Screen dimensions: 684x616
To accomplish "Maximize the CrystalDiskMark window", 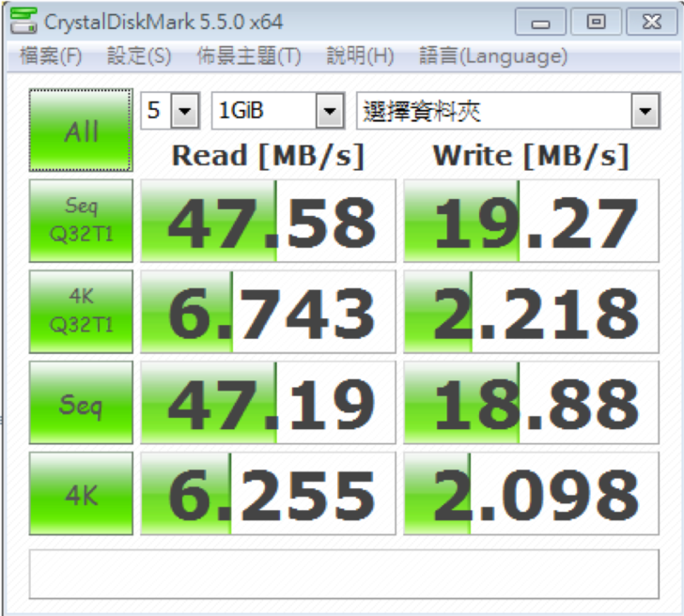I will click(x=596, y=21).
